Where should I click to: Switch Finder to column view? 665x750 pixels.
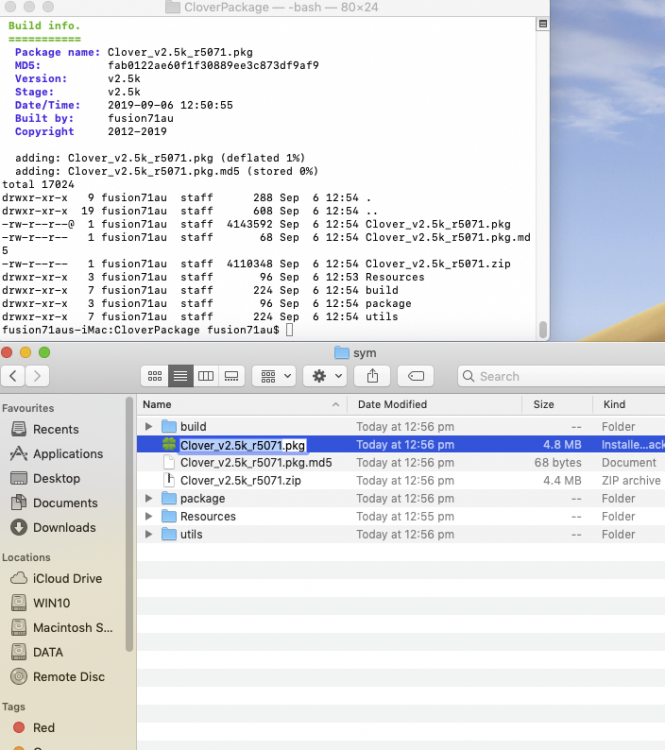pyautogui.click(x=206, y=376)
